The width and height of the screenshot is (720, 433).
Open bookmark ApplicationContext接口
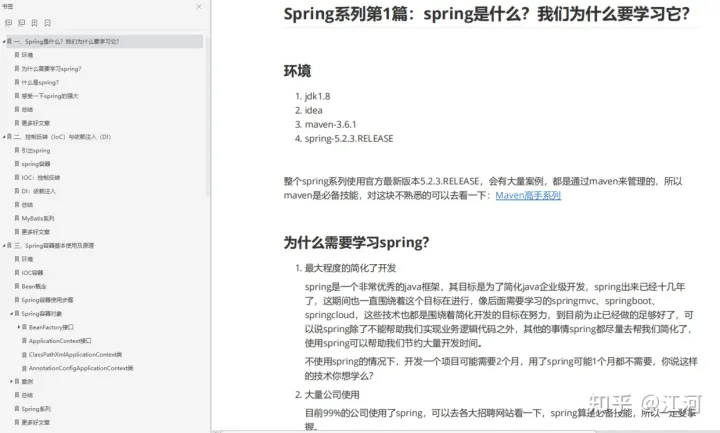60,341
